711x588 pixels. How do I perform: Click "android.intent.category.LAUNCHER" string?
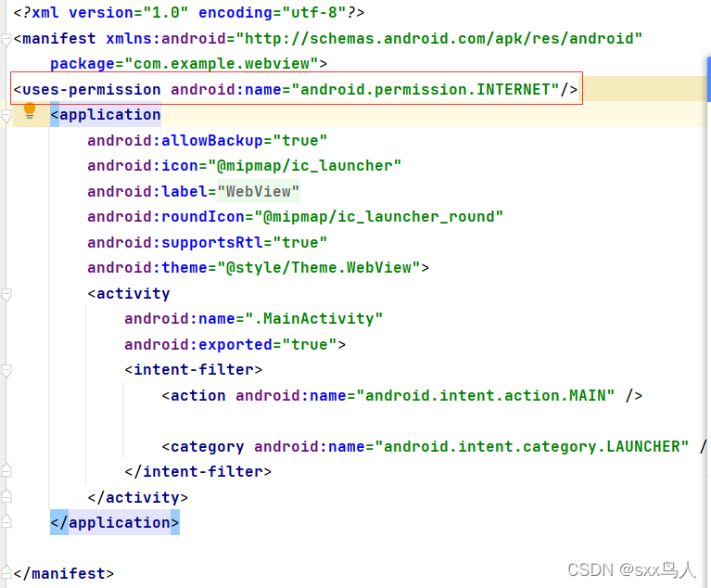[531, 446]
